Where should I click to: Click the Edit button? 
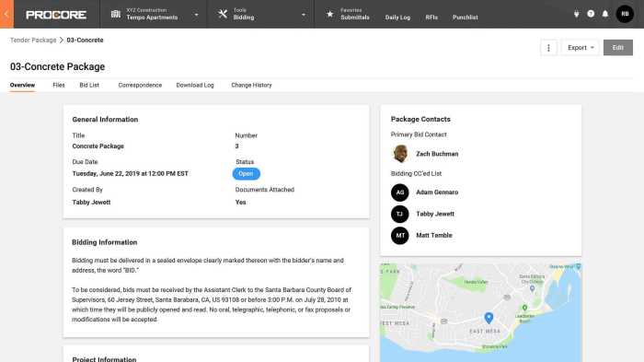(x=617, y=48)
